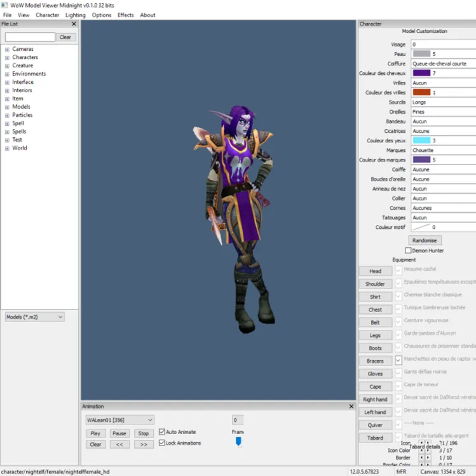Open the Effects menu
The height and width of the screenshot is (476, 476).
point(126,15)
